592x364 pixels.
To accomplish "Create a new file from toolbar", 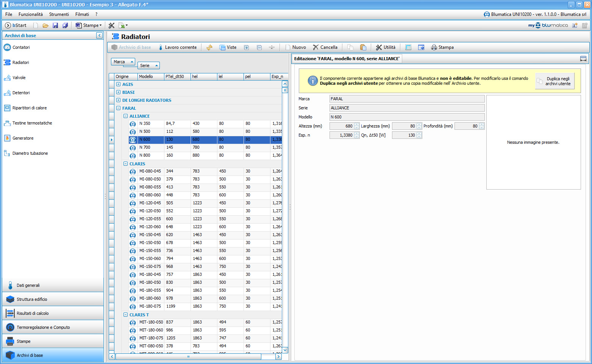I will click(36, 25).
